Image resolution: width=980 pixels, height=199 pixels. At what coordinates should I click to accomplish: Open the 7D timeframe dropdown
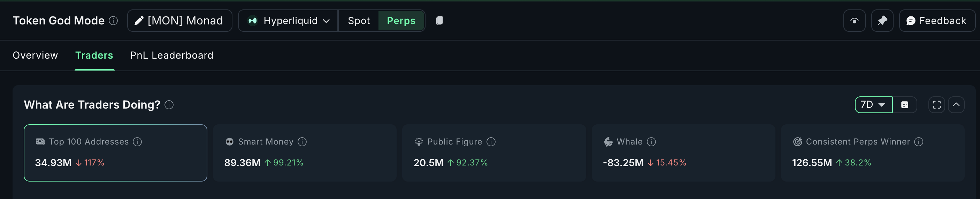[873, 105]
